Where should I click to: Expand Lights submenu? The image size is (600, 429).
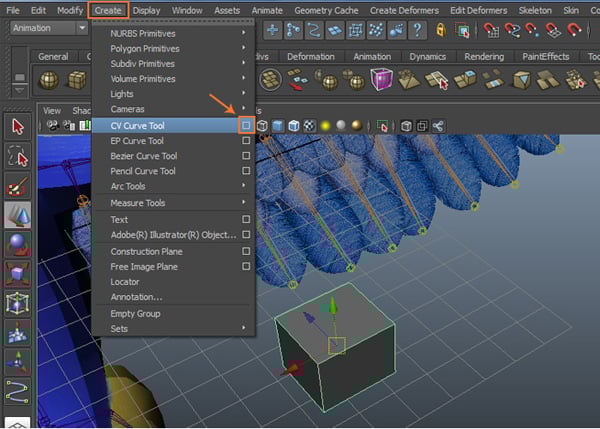coord(173,94)
